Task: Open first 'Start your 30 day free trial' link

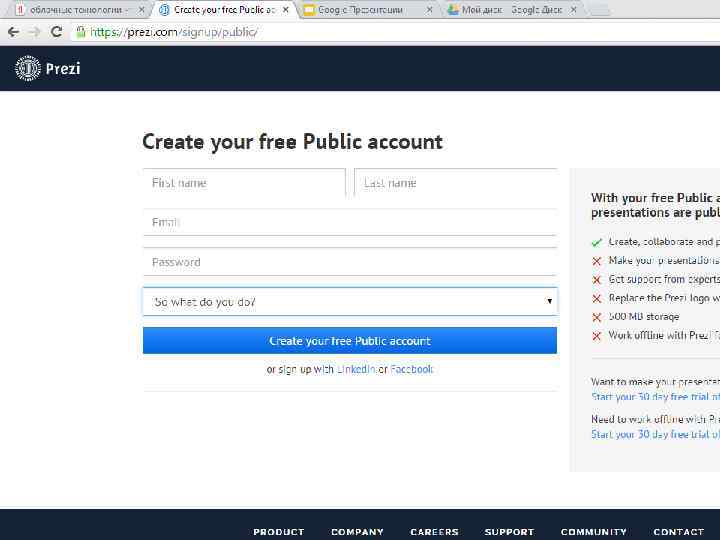Action: [x=655, y=397]
